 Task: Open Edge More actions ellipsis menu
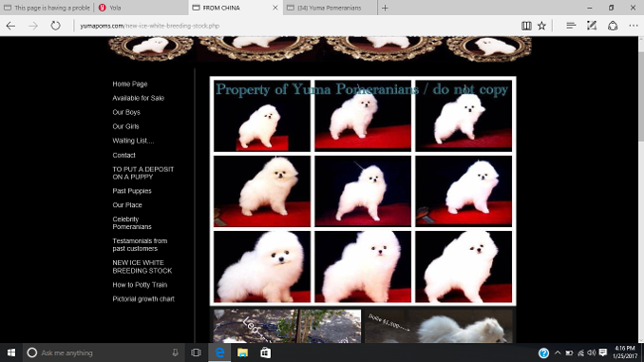click(x=634, y=26)
